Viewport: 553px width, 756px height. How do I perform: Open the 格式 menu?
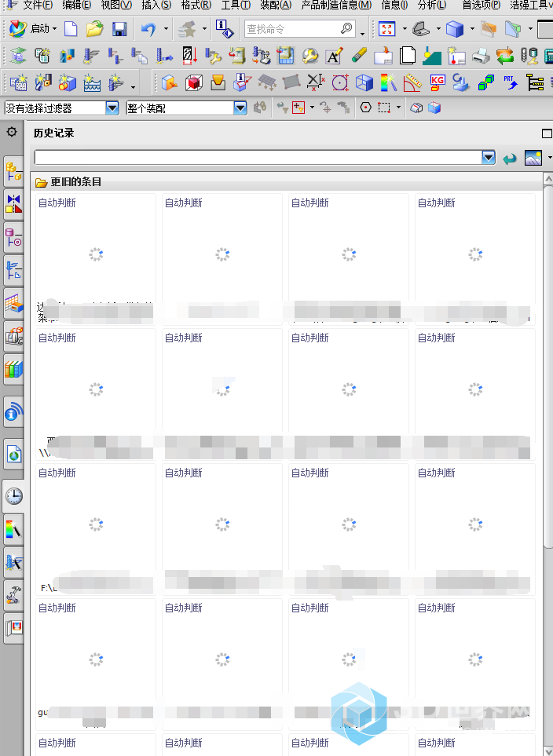tap(196, 5)
